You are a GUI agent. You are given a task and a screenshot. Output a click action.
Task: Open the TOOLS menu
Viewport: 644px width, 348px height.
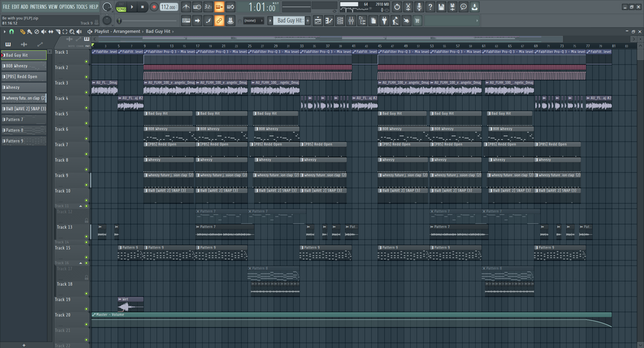(x=82, y=6)
